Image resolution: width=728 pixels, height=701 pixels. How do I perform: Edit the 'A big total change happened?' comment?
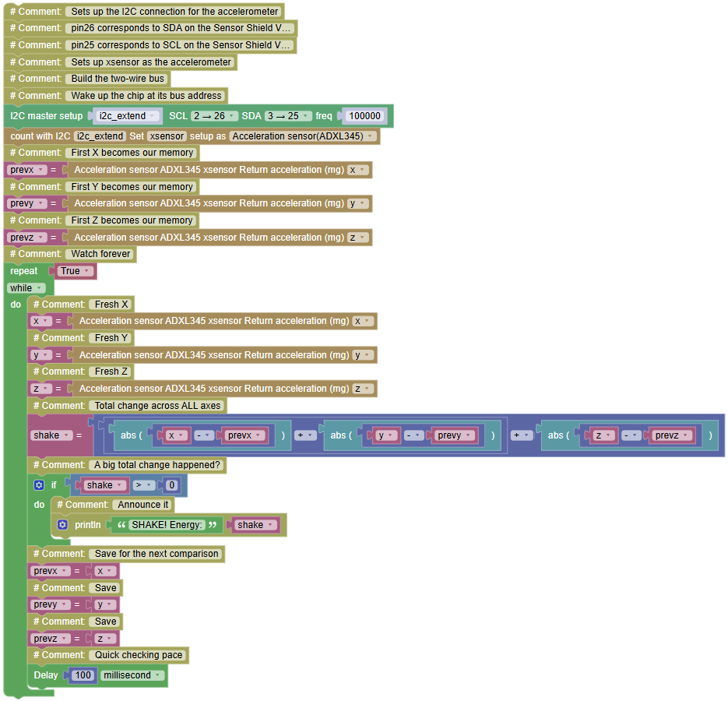(157, 466)
